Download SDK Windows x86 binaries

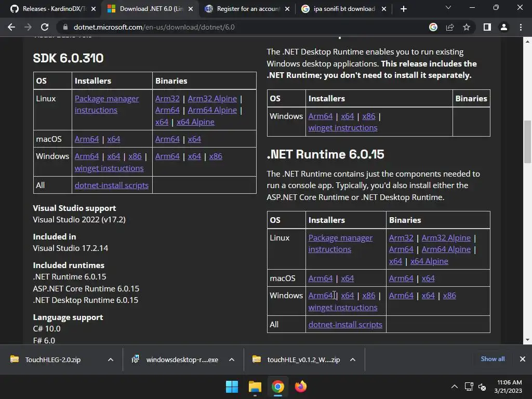[216, 156]
